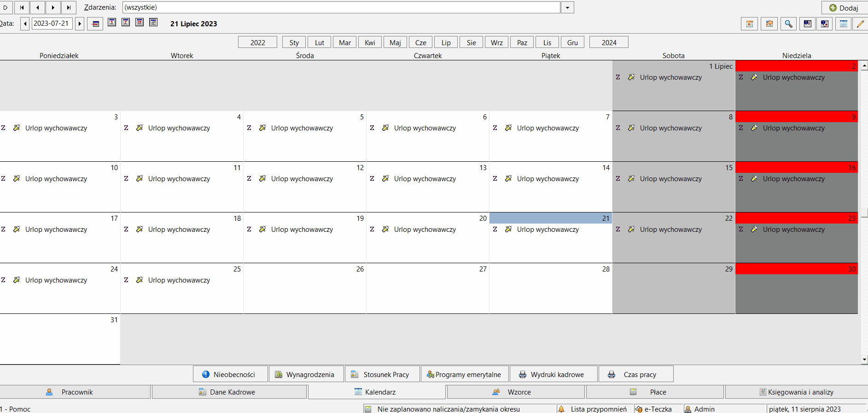
Task: Click the tools icon on Sunday July 2 event
Action: (754, 77)
